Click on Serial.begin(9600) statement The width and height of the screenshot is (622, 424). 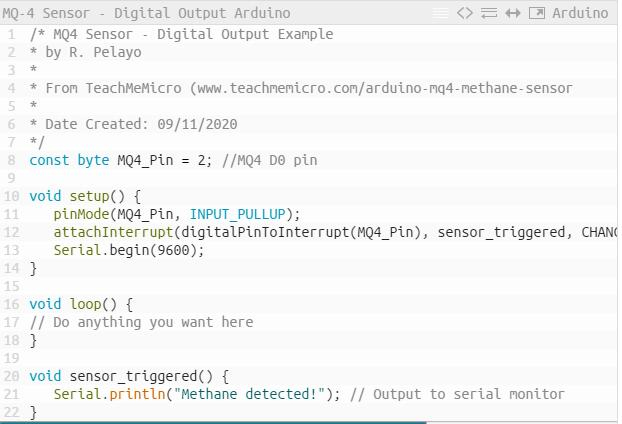pos(128,250)
